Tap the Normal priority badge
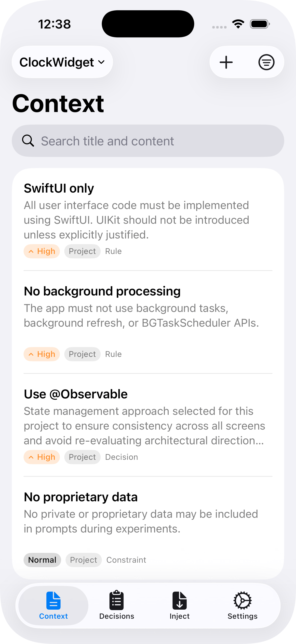The width and height of the screenshot is (296, 644). (x=42, y=560)
